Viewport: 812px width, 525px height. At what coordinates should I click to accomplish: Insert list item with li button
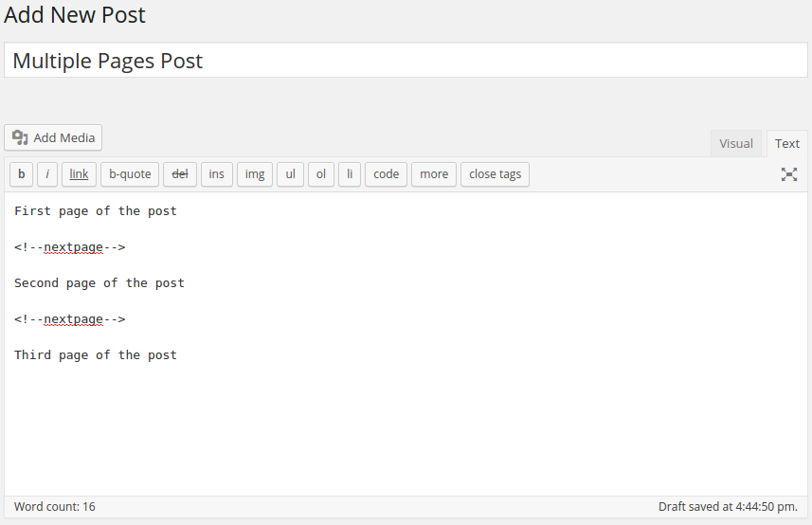coord(350,174)
